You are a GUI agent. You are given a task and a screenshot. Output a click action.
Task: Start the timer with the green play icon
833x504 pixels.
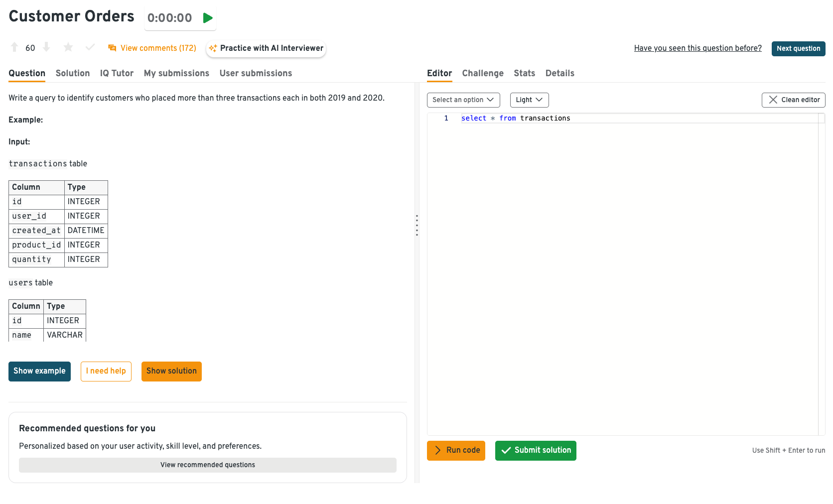(x=208, y=18)
